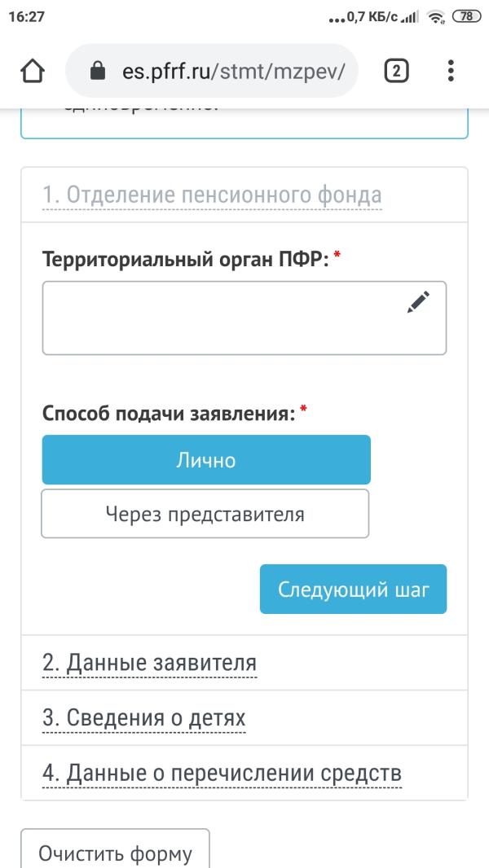Expand section "2. Данные заявителя"

(149, 663)
